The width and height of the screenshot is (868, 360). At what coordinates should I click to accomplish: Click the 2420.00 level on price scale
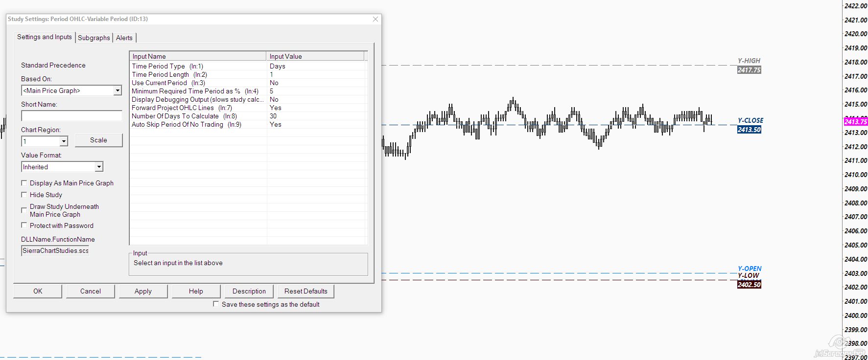click(856, 34)
